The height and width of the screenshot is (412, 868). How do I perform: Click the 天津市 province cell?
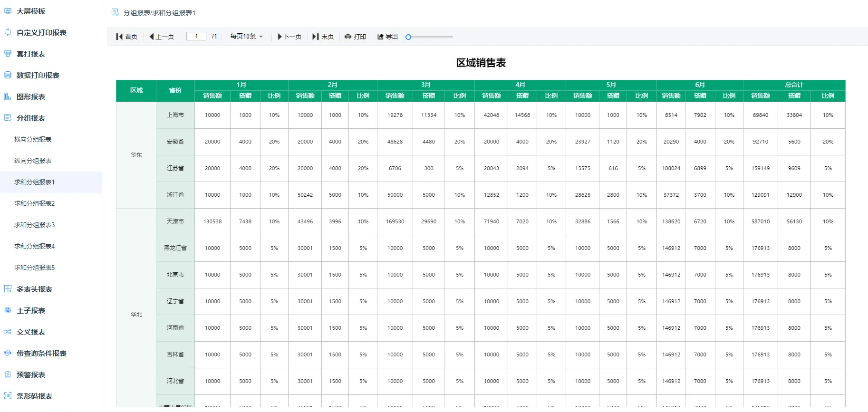tap(175, 221)
